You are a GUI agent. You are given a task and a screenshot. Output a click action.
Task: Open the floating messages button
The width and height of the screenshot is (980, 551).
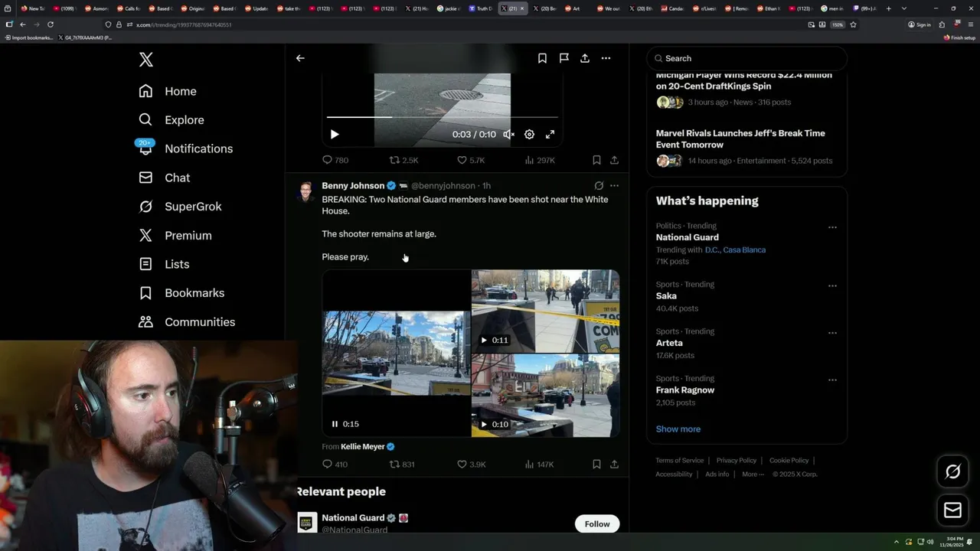click(952, 510)
